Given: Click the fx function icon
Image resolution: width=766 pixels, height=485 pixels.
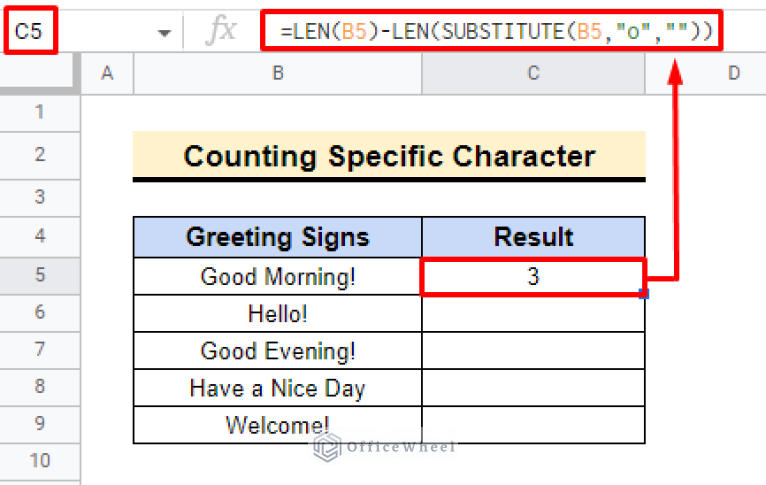Looking at the screenshot, I should (220, 31).
